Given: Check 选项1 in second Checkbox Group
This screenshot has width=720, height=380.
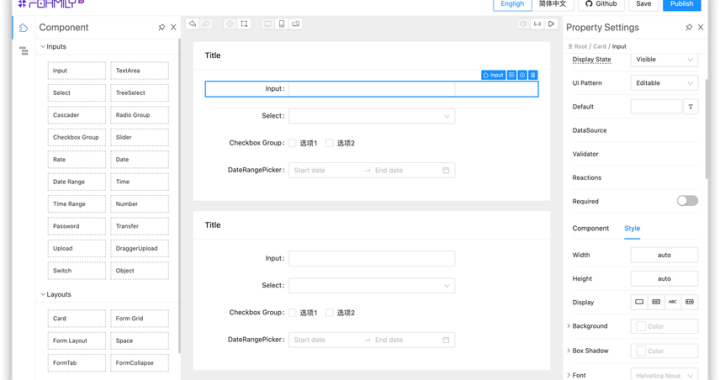Looking at the screenshot, I should point(292,313).
